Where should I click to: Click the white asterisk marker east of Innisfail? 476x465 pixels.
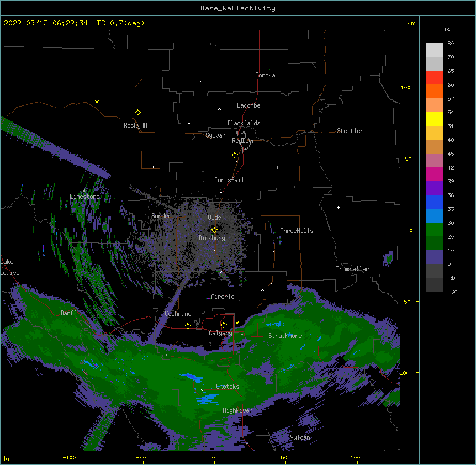pyautogui.click(x=277, y=167)
